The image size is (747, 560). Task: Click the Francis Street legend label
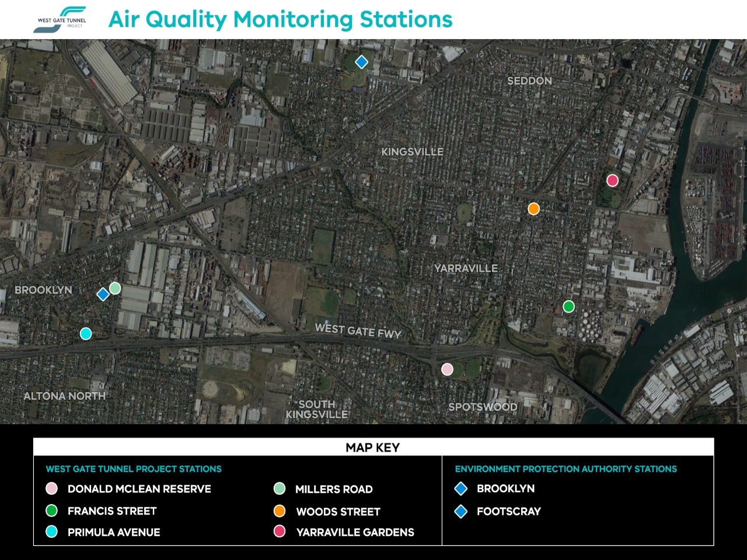[x=112, y=511]
